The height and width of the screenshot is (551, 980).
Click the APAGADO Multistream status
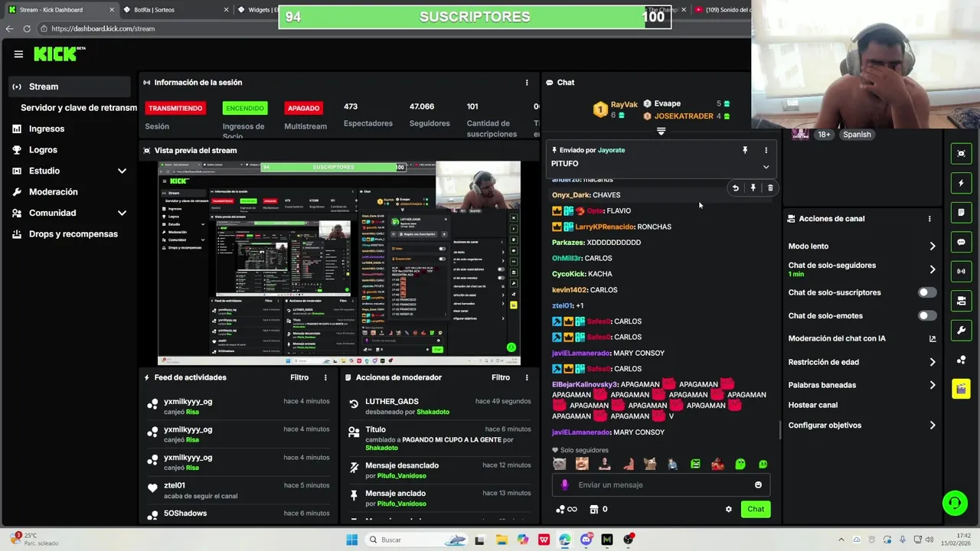tap(304, 108)
